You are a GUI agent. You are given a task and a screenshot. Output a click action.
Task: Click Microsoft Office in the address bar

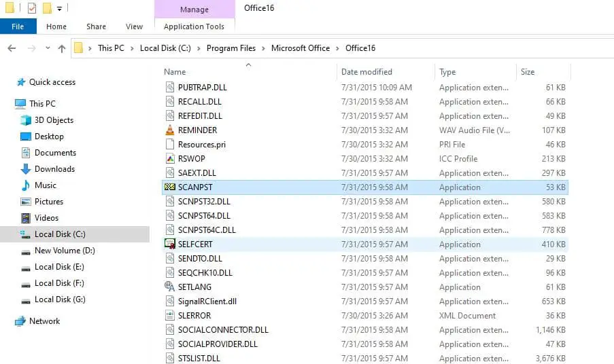301,48
